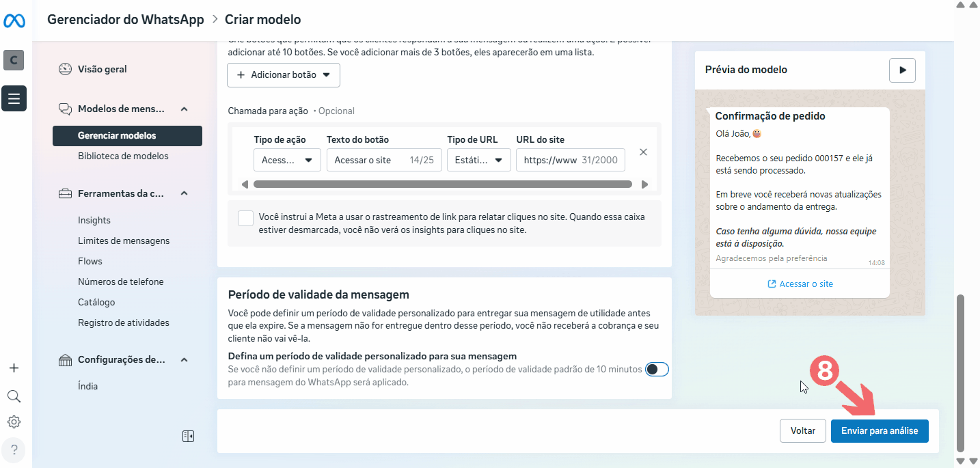The width and height of the screenshot is (980, 468).
Task: Enable link tracking checkbox
Action: (x=245, y=218)
